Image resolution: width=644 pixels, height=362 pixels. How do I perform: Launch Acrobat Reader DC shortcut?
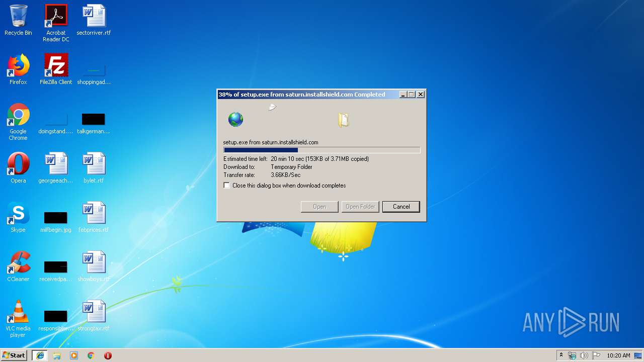pos(56,23)
